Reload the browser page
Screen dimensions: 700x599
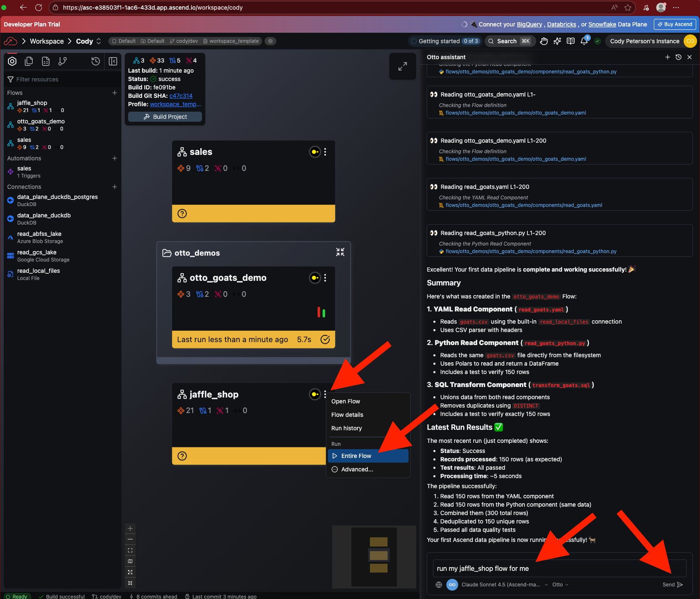click(x=39, y=8)
